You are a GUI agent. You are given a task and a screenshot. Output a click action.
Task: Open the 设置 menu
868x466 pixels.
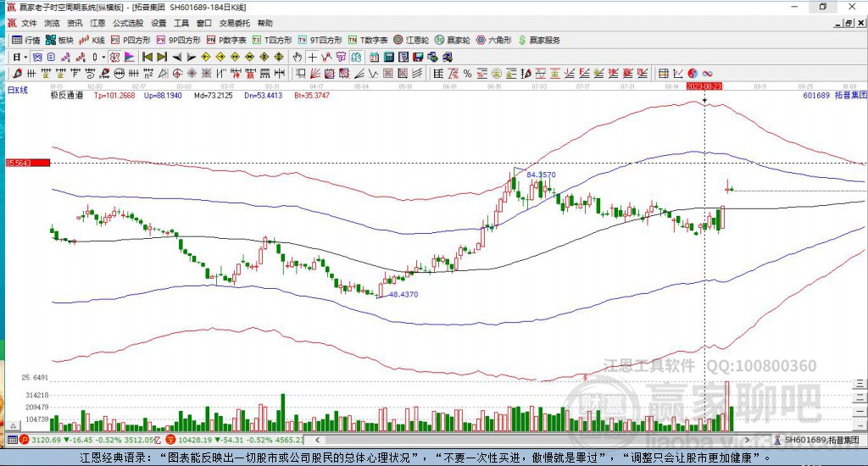[159, 23]
